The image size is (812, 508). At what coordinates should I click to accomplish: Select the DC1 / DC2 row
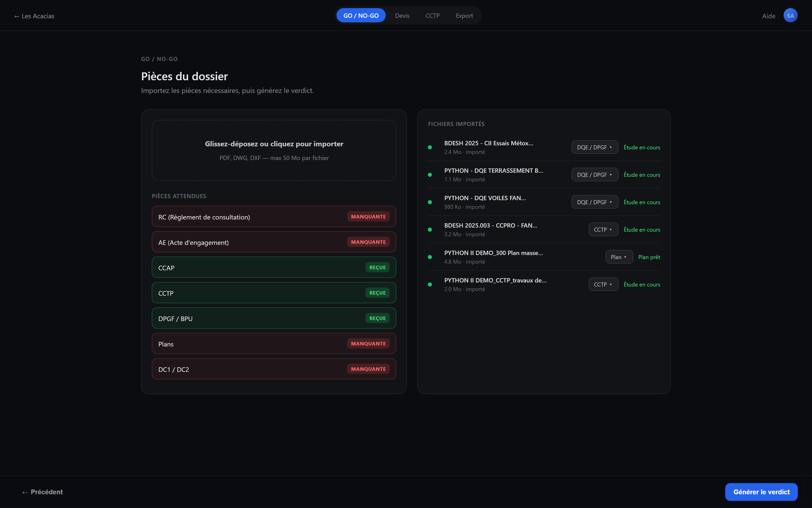274,369
